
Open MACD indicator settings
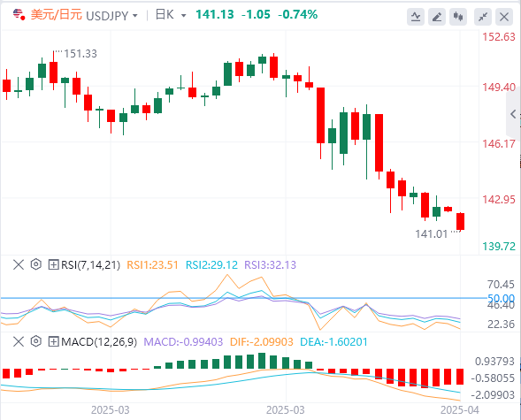[36, 341]
